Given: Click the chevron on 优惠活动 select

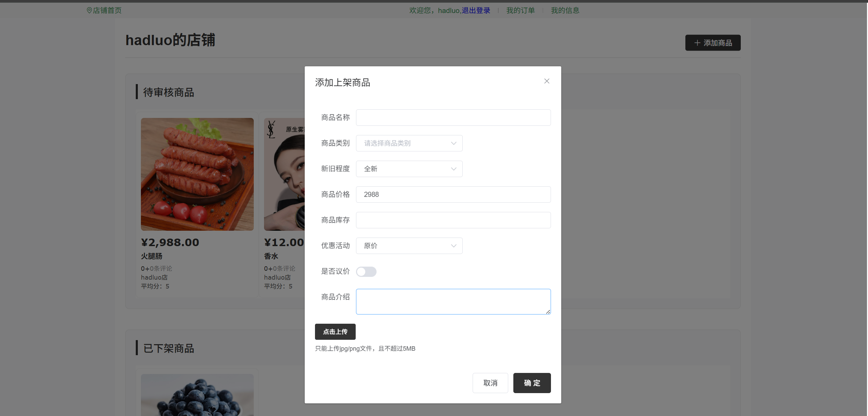Looking at the screenshot, I should tap(453, 246).
